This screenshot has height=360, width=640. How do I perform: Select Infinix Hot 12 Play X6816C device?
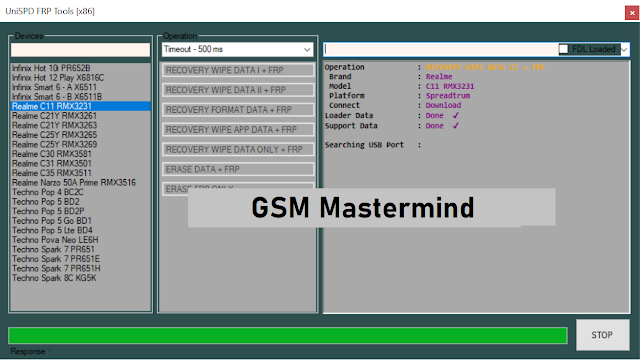pyautogui.click(x=80, y=78)
